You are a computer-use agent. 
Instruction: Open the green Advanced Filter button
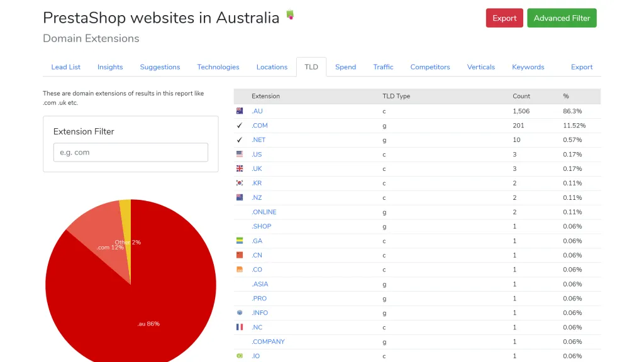562,18
